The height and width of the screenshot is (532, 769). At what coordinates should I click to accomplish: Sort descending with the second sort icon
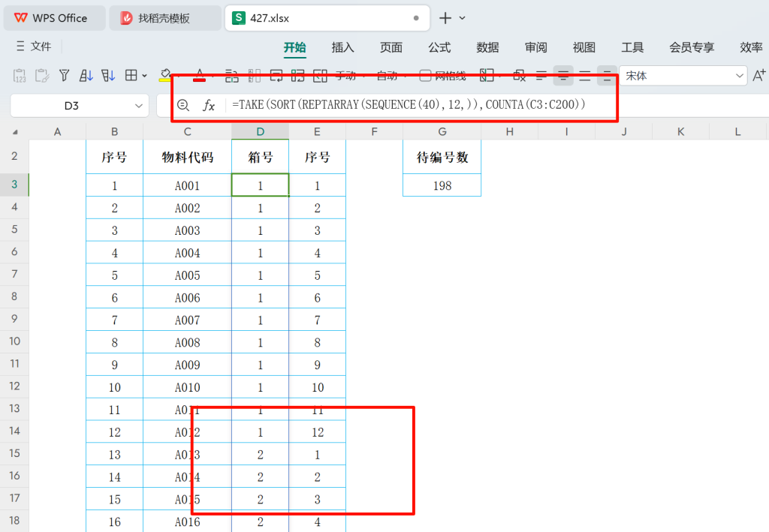point(108,76)
